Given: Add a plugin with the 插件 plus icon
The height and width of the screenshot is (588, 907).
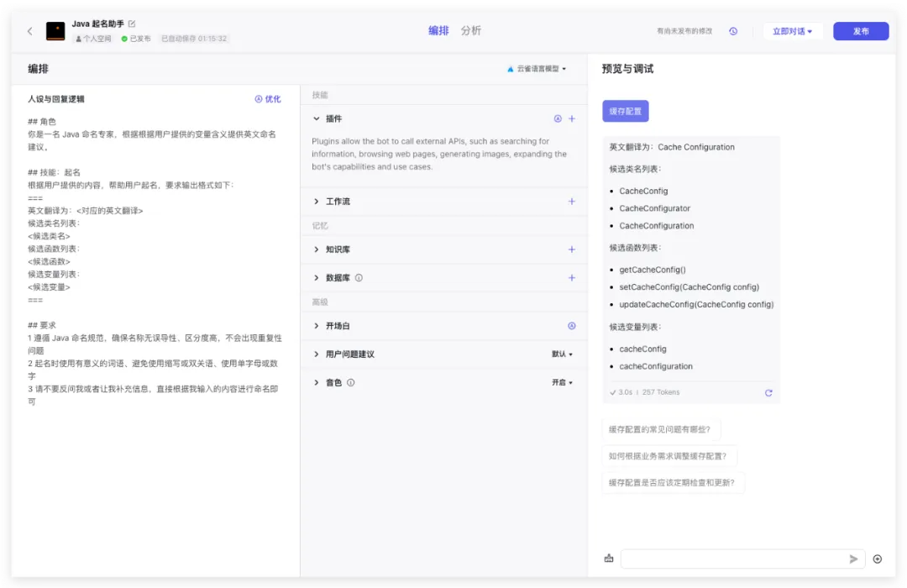Looking at the screenshot, I should pyautogui.click(x=572, y=118).
